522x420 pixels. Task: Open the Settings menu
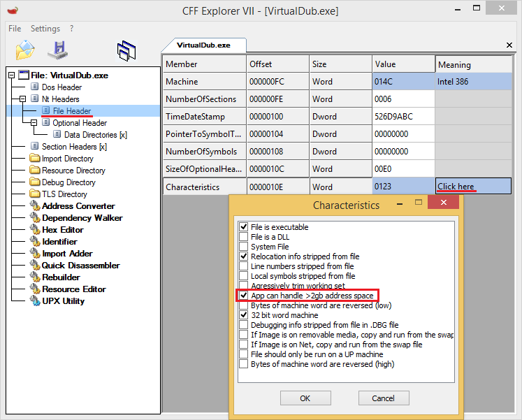[x=45, y=29]
